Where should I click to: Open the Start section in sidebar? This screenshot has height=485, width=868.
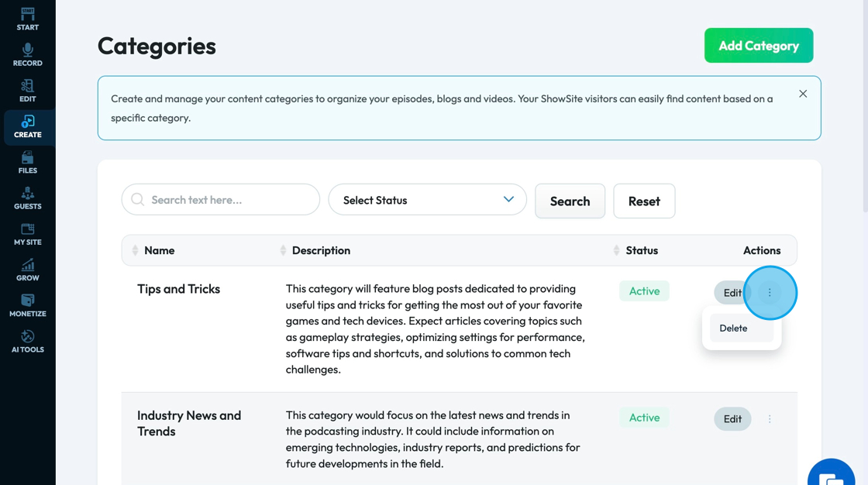click(x=27, y=19)
